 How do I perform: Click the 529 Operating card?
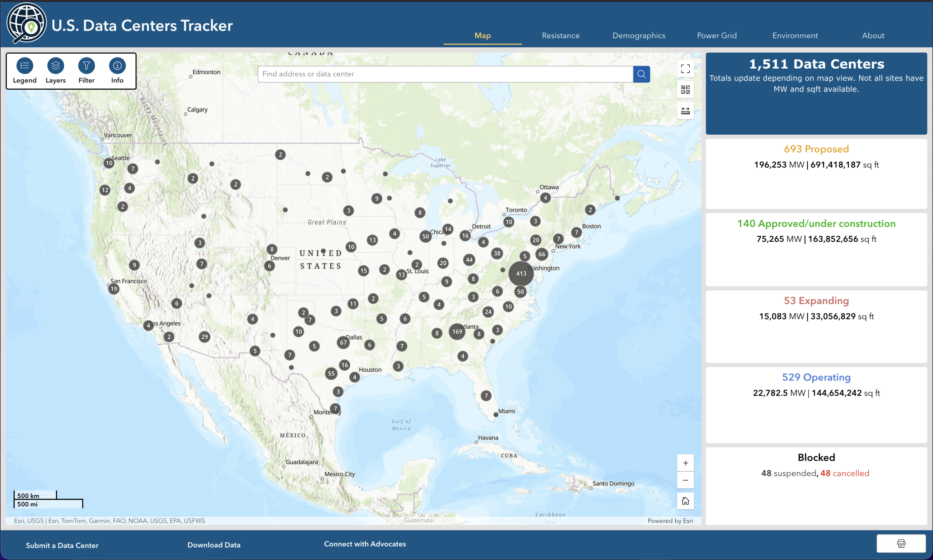point(816,405)
